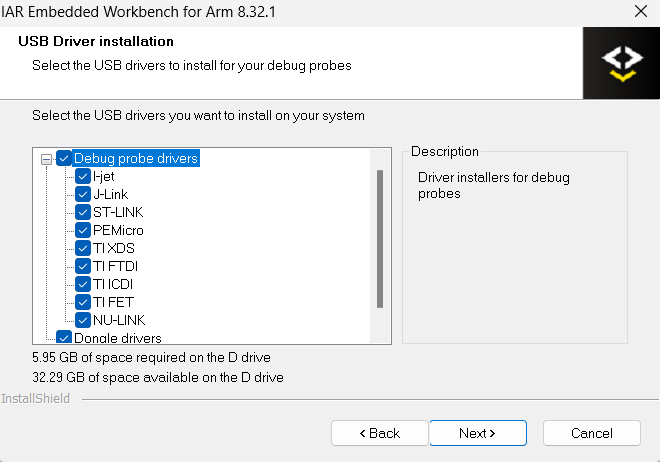Toggle the TI FET driver checkbox
Screen dimensions: 660x462
[83, 302]
